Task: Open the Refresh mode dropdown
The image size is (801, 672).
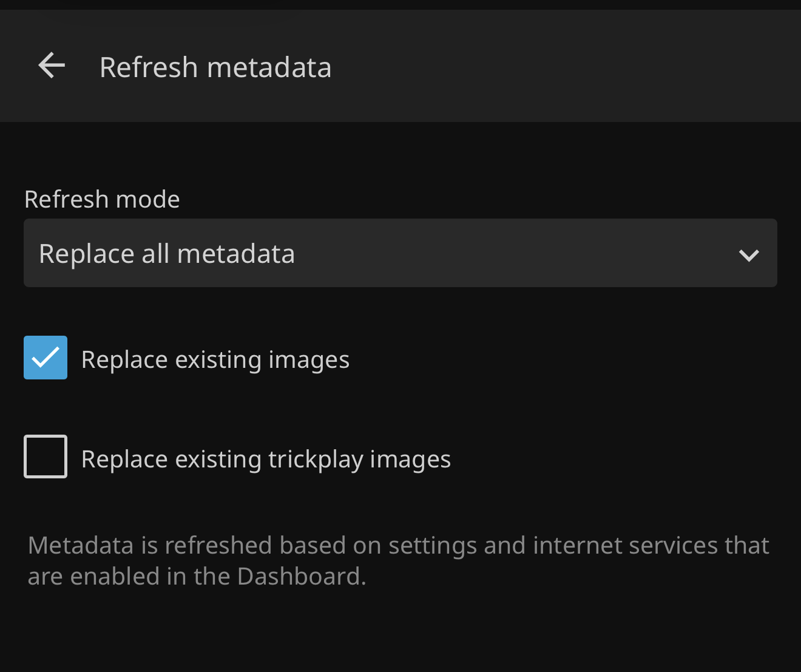Action: [x=400, y=253]
